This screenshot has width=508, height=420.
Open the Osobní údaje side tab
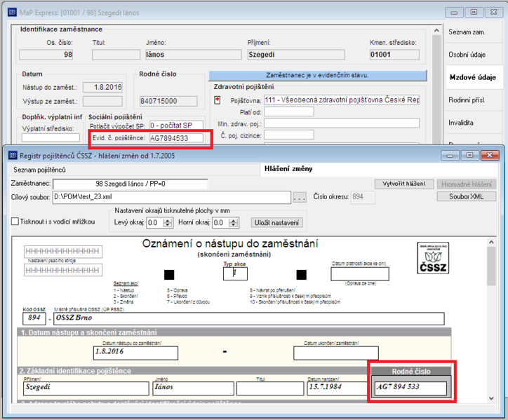[467, 55]
